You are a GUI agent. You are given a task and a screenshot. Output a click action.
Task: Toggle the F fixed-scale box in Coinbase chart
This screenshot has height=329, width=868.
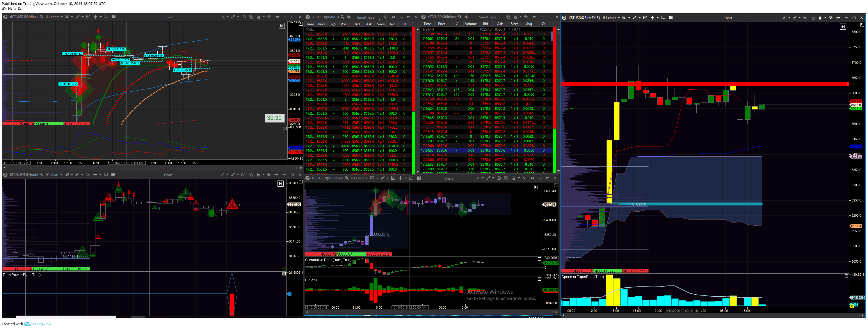[556, 185]
